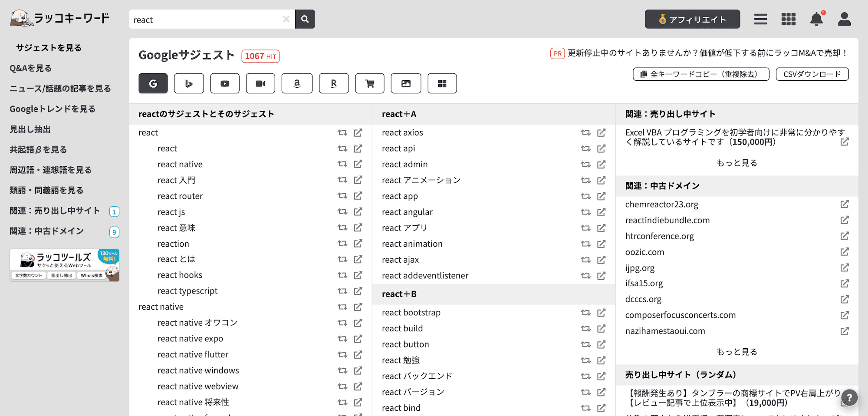Open external link icon for 'react button'
The height and width of the screenshot is (416, 868).
click(x=602, y=344)
